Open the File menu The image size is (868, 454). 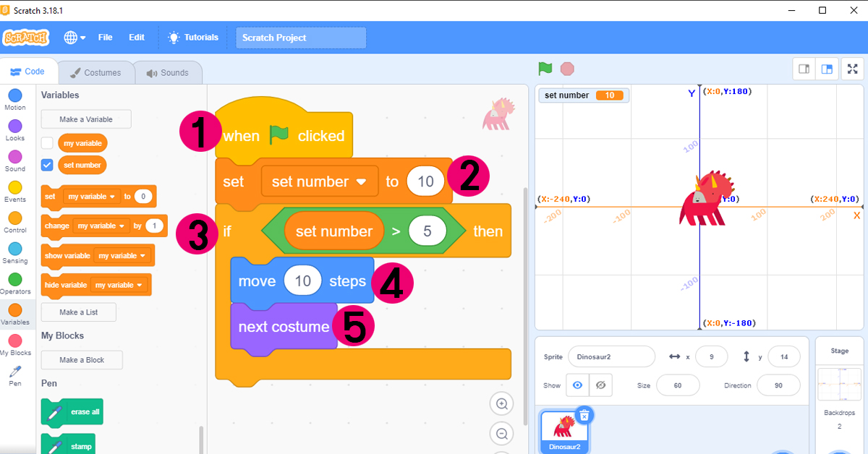(105, 38)
